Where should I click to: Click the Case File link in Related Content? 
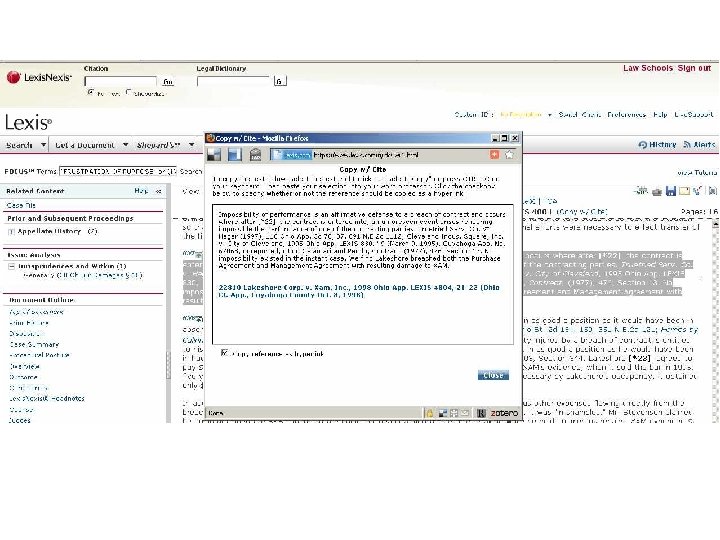(21, 205)
